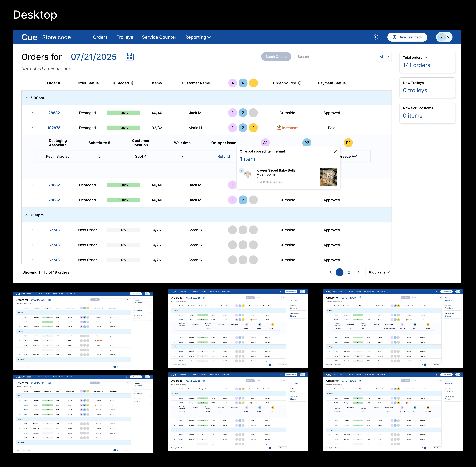Screen dimensions: 476x467
Task: Open order IC2875 link
Action: point(54,128)
